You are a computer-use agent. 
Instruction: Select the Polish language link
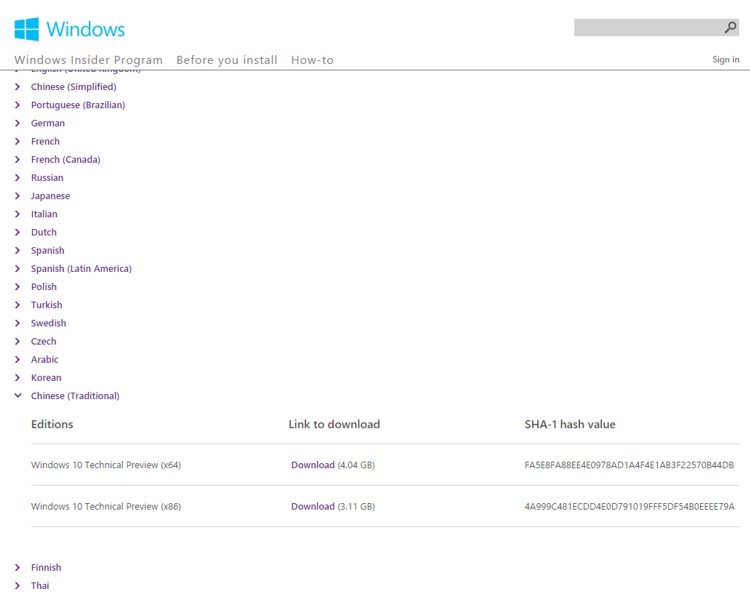click(44, 287)
